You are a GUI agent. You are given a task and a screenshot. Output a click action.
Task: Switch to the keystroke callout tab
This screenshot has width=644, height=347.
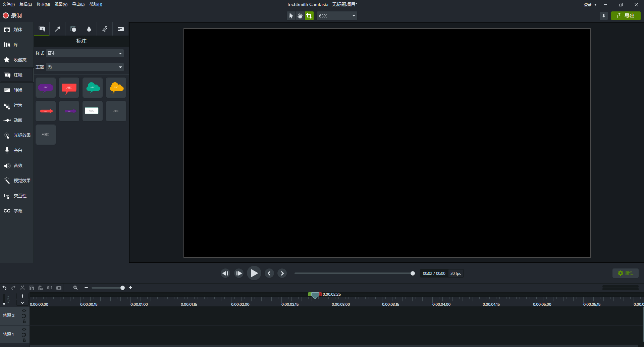point(121,29)
